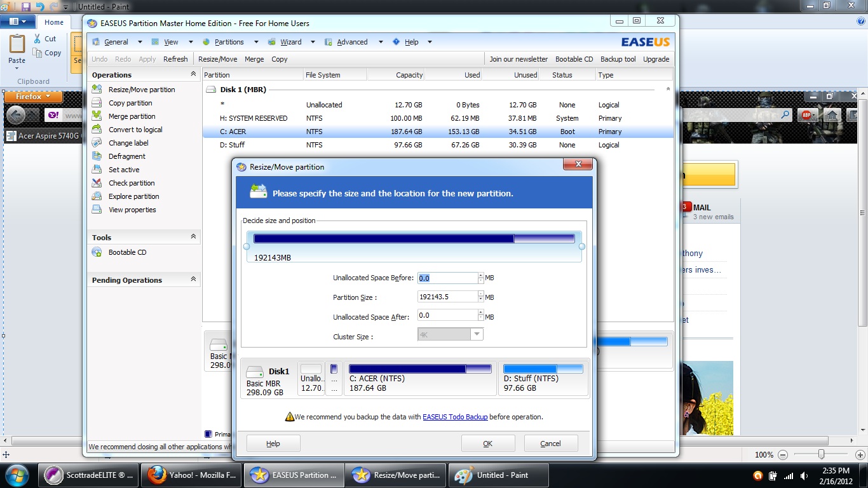Screen dimensions: 868x488
Task: Click the Wizard menu icon
Action: pos(272,42)
